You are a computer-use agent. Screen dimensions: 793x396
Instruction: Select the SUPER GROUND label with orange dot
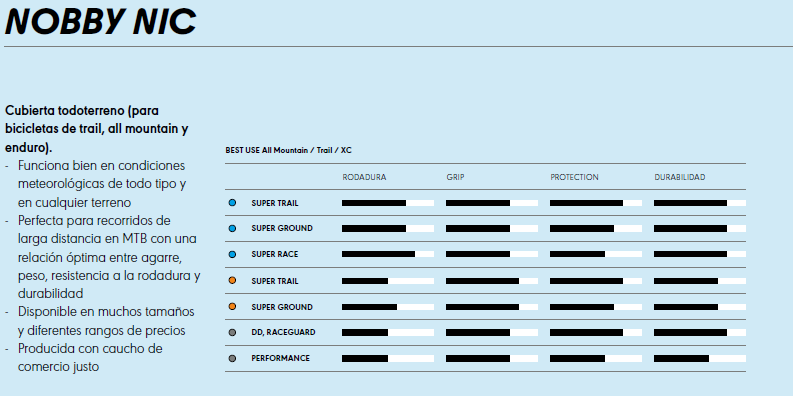282,307
